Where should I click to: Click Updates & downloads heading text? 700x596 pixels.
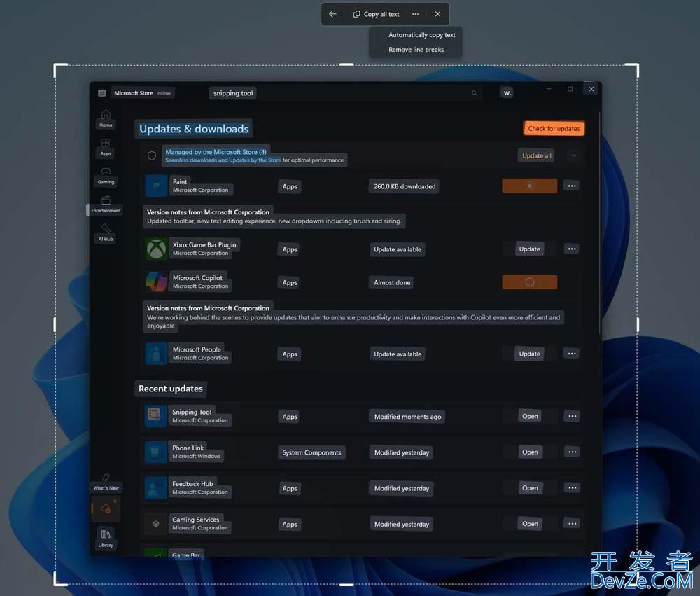pyautogui.click(x=194, y=129)
